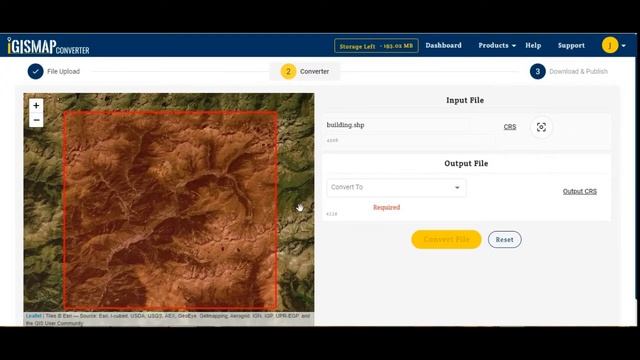Click the IGISMAP Converter logo
The height and width of the screenshot is (360, 640).
pyautogui.click(x=48, y=46)
